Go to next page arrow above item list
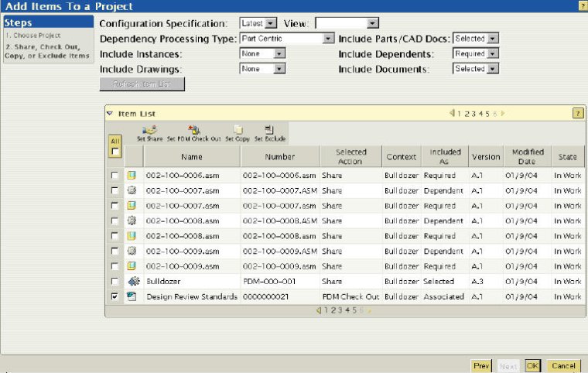This screenshot has width=588, height=373. coord(503,113)
